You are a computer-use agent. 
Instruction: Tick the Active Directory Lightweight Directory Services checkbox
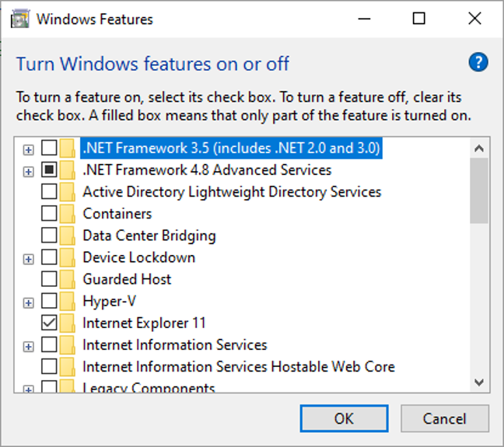click(49, 192)
